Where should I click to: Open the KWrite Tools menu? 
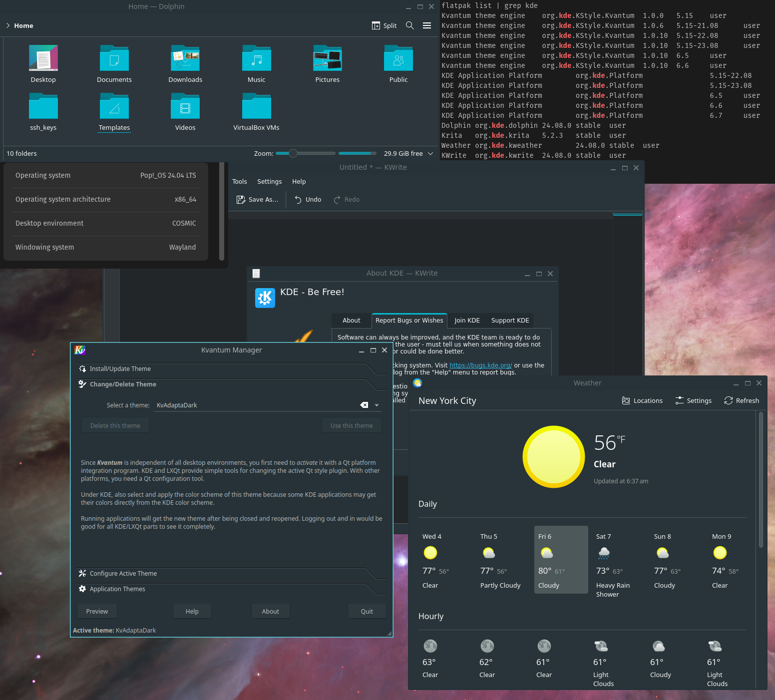click(239, 182)
